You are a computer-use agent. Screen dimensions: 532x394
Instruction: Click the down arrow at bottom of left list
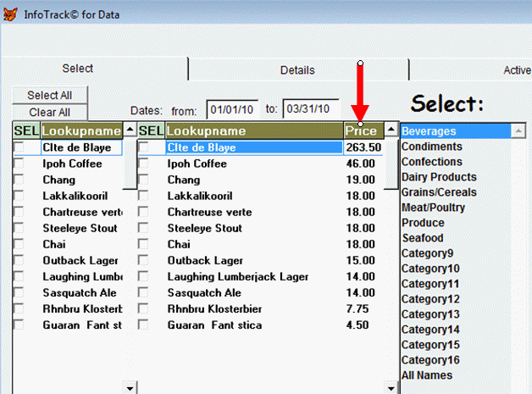[x=130, y=388]
